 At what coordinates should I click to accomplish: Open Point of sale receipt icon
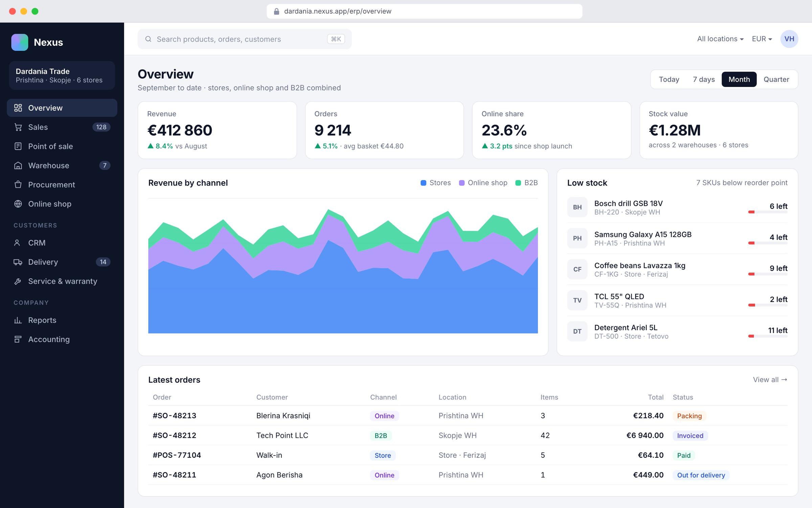18,146
